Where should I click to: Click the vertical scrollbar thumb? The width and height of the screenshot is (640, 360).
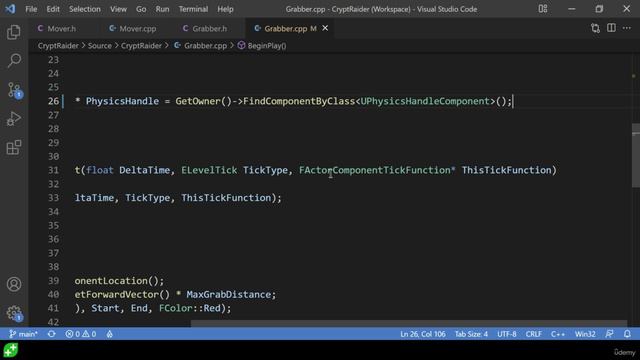tap(636, 155)
